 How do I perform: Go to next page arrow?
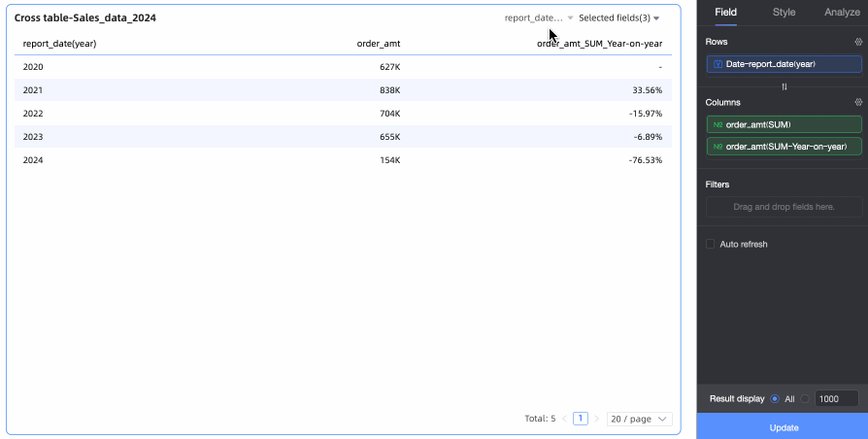pos(596,419)
